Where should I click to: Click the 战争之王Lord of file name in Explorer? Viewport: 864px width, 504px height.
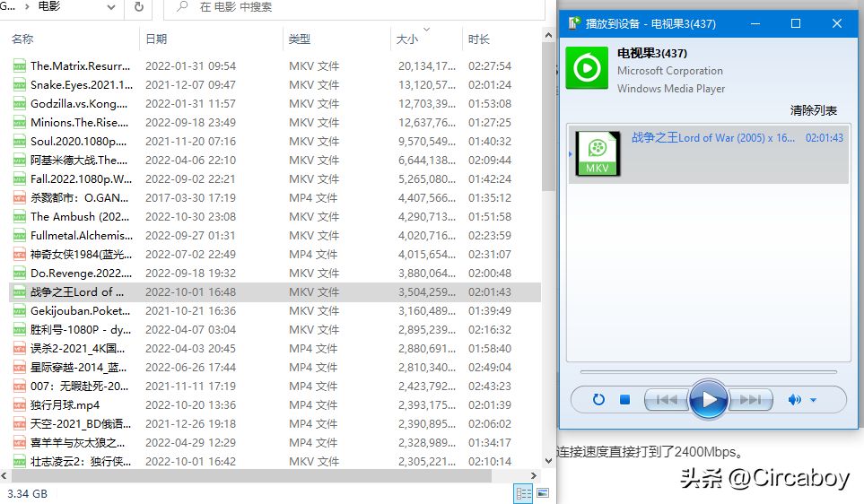pyautogui.click(x=77, y=292)
